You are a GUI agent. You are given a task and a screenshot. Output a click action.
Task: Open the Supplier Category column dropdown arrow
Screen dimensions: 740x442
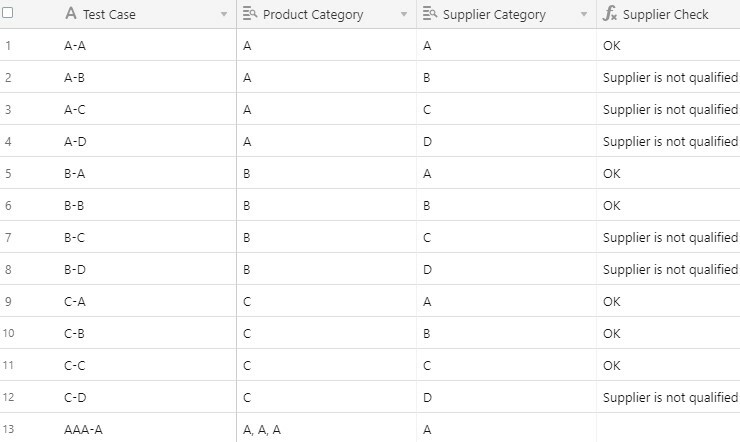pyautogui.click(x=584, y=15)
